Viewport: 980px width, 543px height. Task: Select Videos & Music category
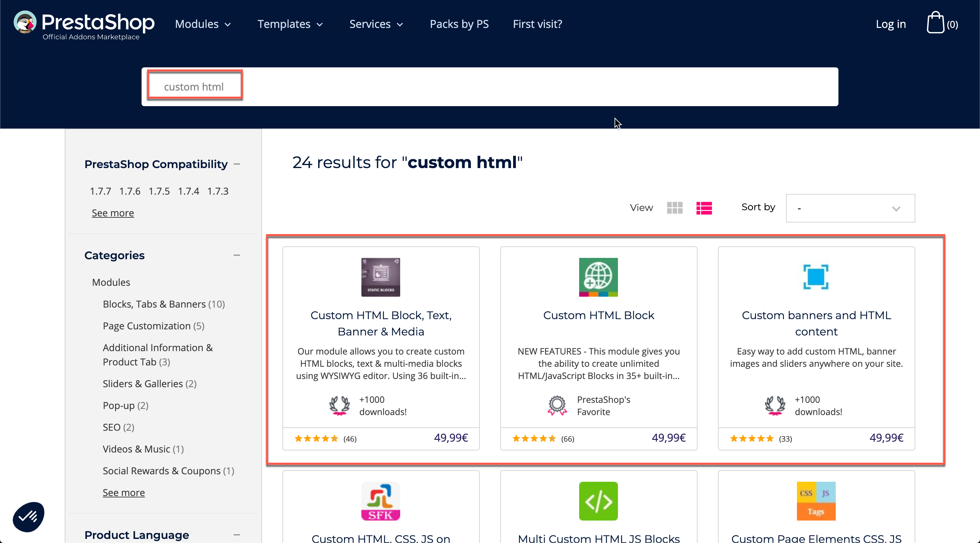click(143, 449)
